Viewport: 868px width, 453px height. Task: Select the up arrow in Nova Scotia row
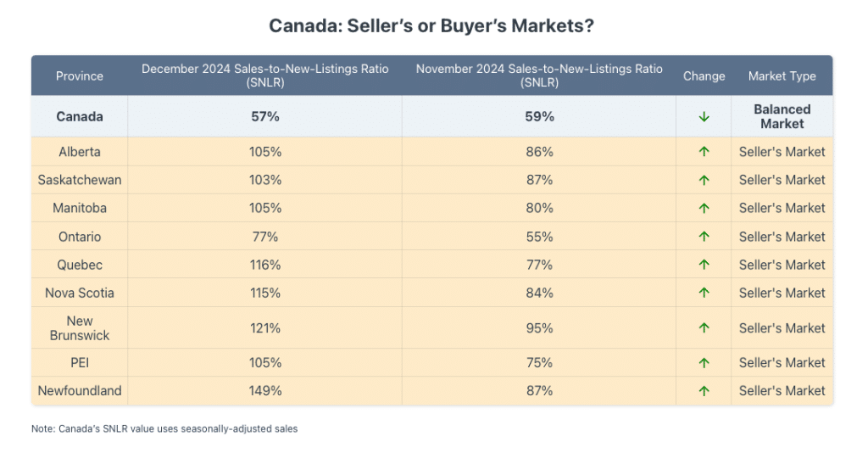point(704,293)
